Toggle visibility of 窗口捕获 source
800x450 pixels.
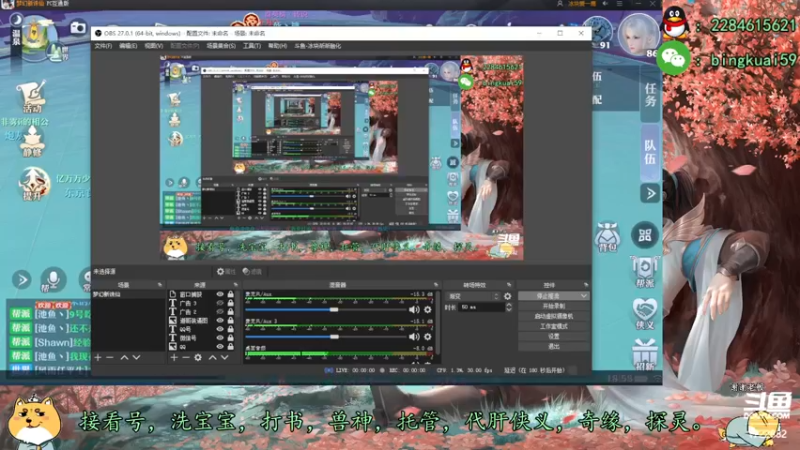click(x=220, y=294)
